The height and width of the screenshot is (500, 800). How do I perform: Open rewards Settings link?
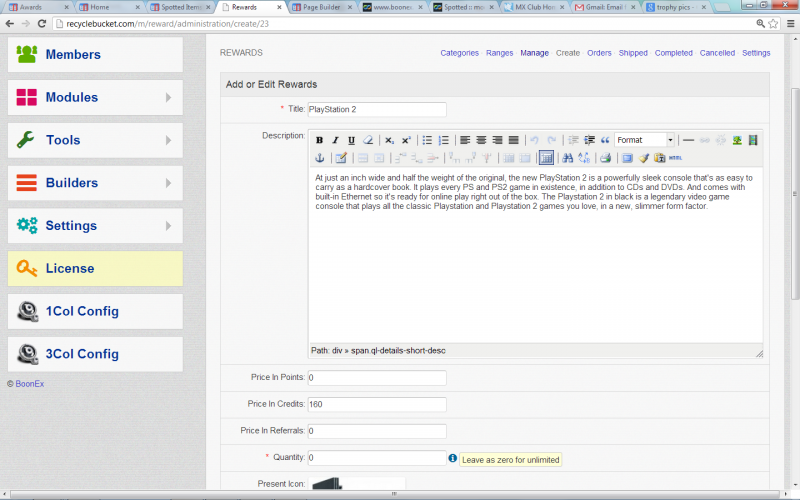[x=756, y=53]
